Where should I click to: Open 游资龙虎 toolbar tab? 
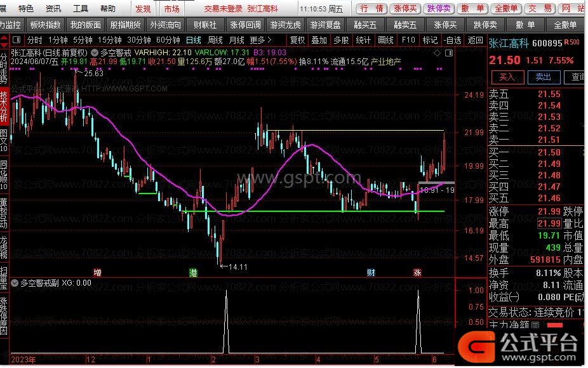pos(285,25)
